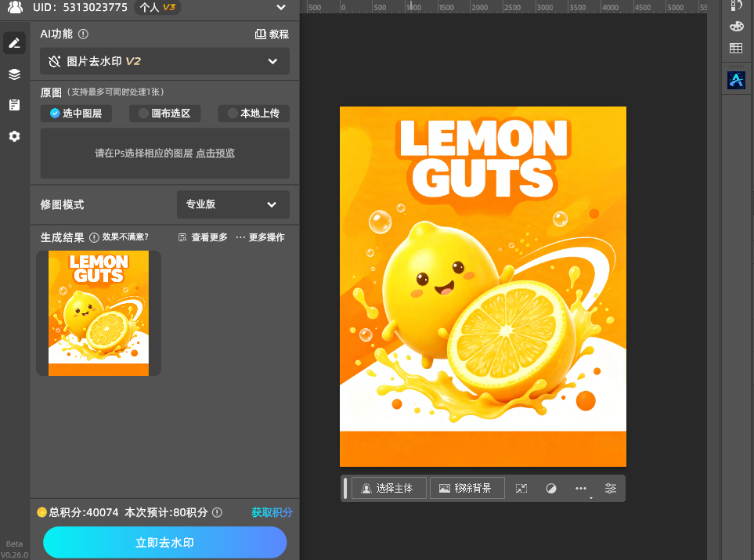Open the contextual bar properties sliders icon
Screen dimensions: 754x560
(x=611, y=489)
